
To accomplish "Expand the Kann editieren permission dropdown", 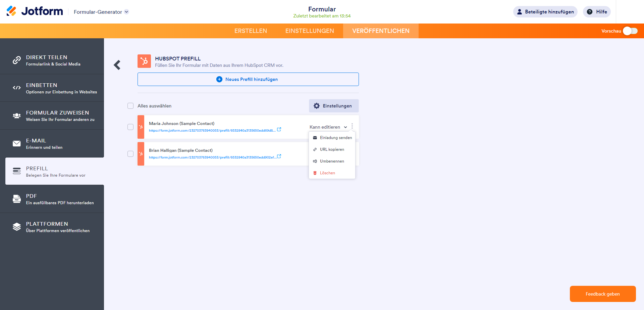I will point(328,127).
